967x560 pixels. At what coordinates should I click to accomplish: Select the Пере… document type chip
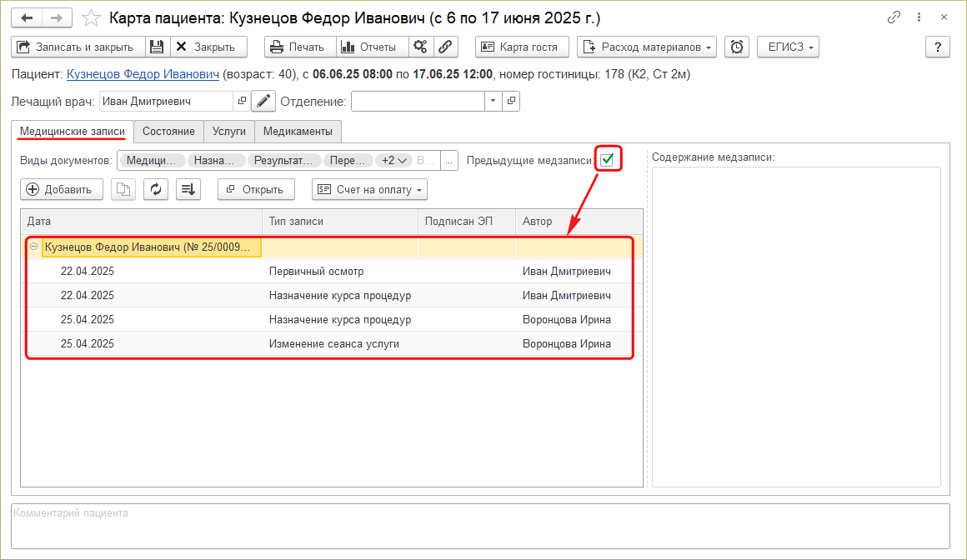348,160
